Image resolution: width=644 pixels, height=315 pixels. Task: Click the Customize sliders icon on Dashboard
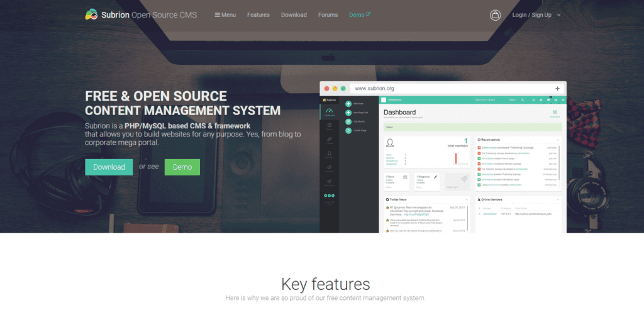pos(555,113)
